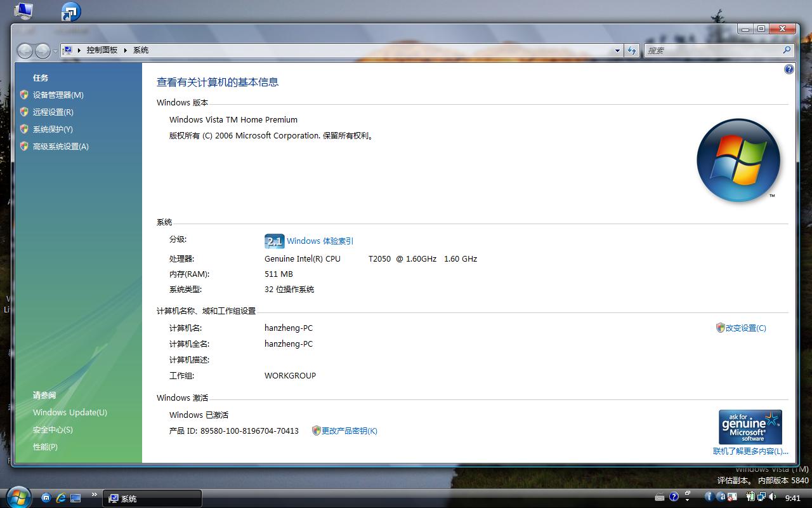812x508 pixels.
Task: Click the processor value 'Genuine Intel(R) CPU T2050'
Action: [327, 259]
